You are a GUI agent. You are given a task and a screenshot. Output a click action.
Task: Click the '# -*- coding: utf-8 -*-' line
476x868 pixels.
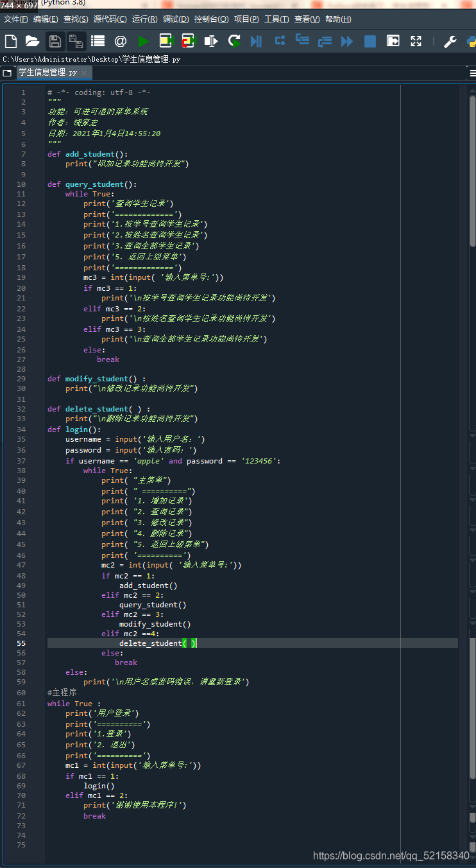tap(99, 92)
